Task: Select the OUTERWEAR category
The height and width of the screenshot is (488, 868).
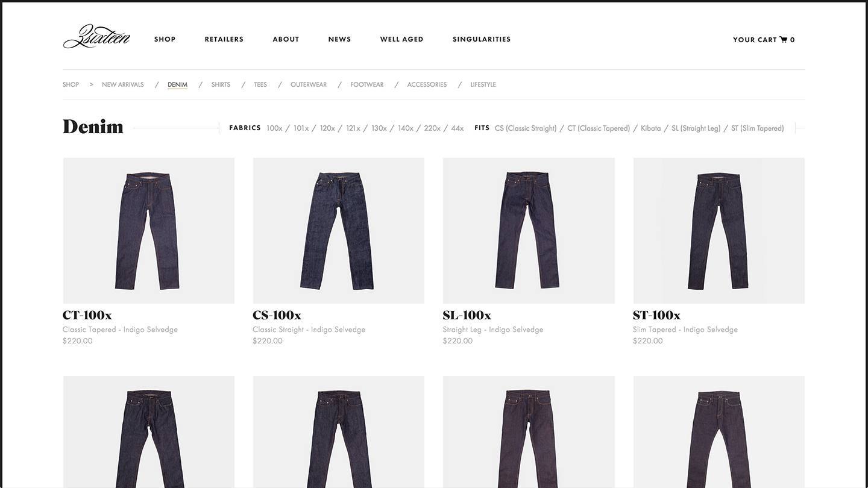Action: (x=309, y=84)
